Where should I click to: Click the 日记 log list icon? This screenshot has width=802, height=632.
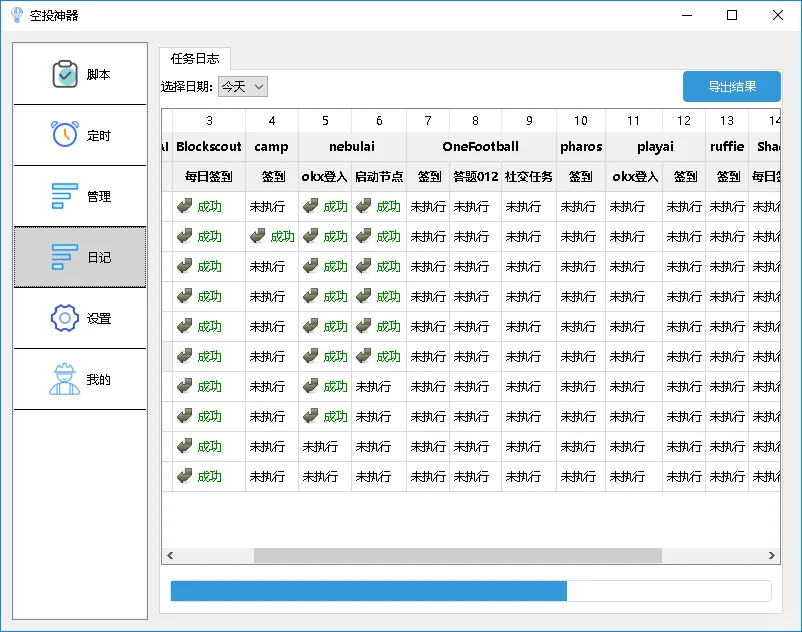point(64,257)
